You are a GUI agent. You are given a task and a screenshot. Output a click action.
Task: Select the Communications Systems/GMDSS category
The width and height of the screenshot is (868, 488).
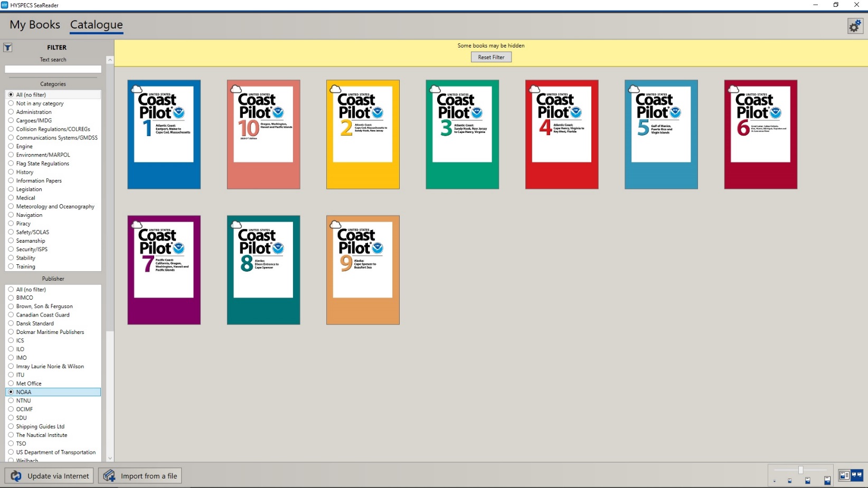click(x=53, y=138)
